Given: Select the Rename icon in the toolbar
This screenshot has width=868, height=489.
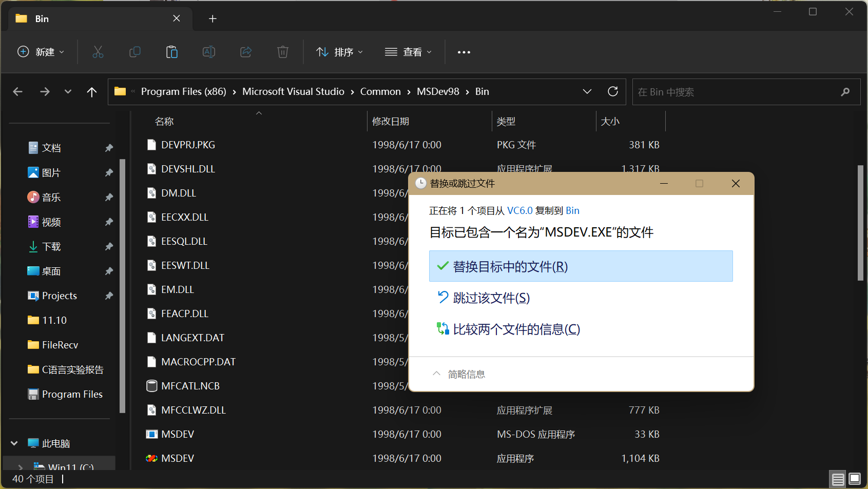Looking at the screenshot, I should coord(208,52).
